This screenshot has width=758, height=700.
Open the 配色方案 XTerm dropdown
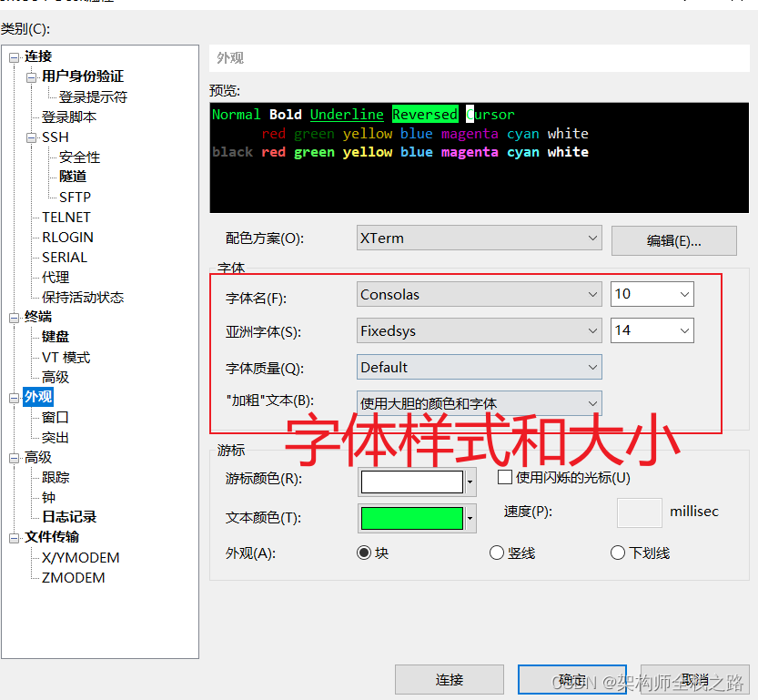tap(479, 238)
